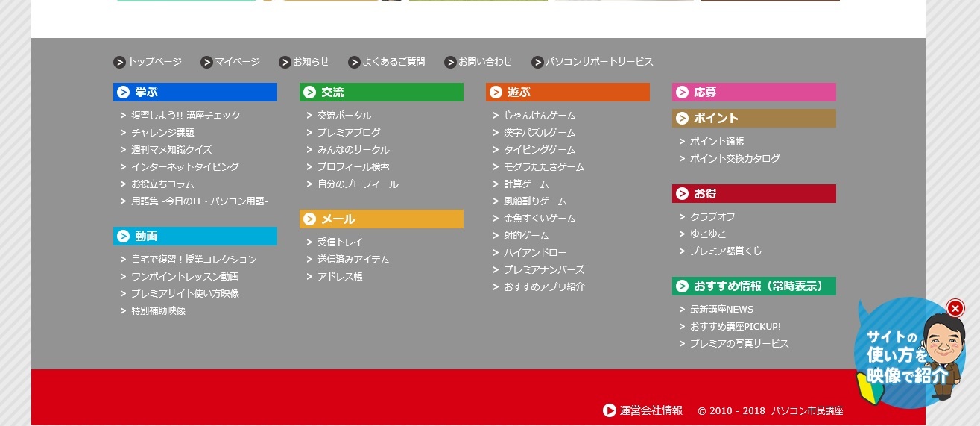Click the arrow icon in お得 header
The width and height of the screenshot is (980, 426).
click(683, 194)
